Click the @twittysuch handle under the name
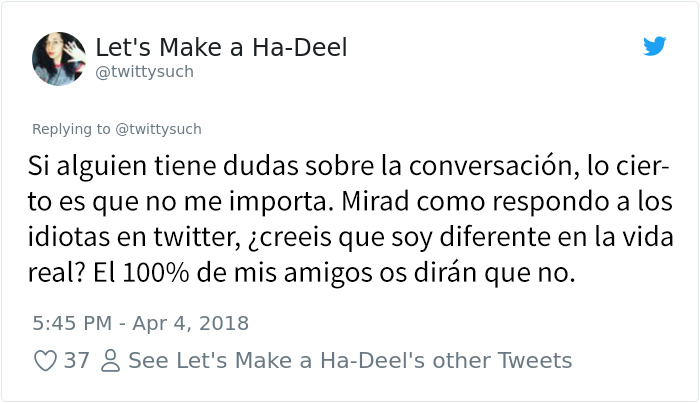Screen dimensions: 700x403 click(145, 71)
